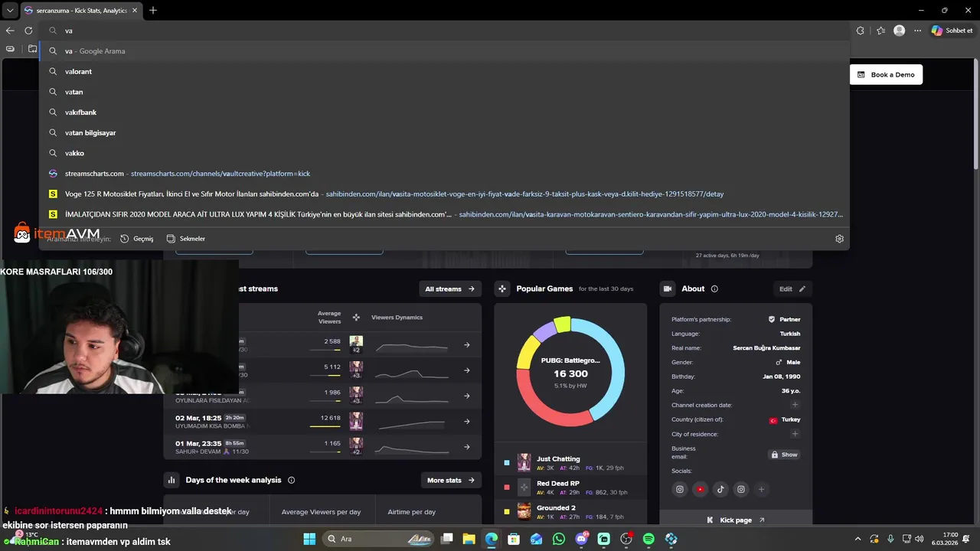The height and width of the screenshot is (551, 980).
Task: Select the 'vakko' search suggestion
Action: click(444, 153)
